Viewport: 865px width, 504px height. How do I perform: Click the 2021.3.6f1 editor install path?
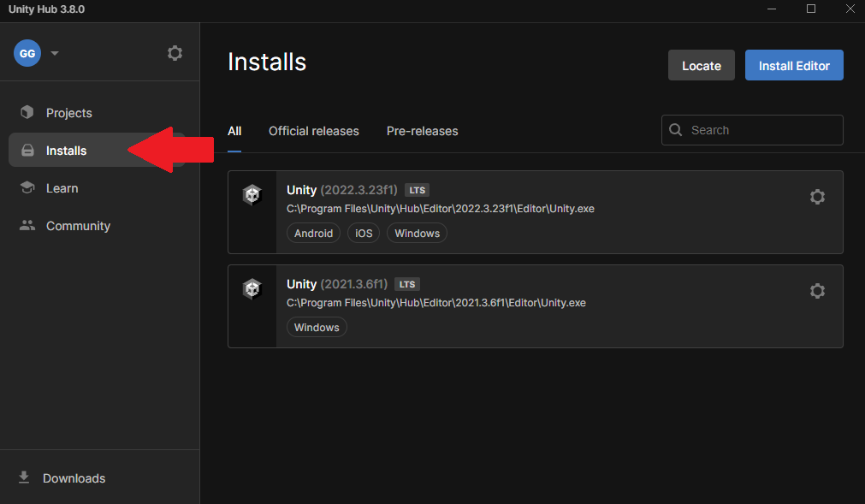435,303
